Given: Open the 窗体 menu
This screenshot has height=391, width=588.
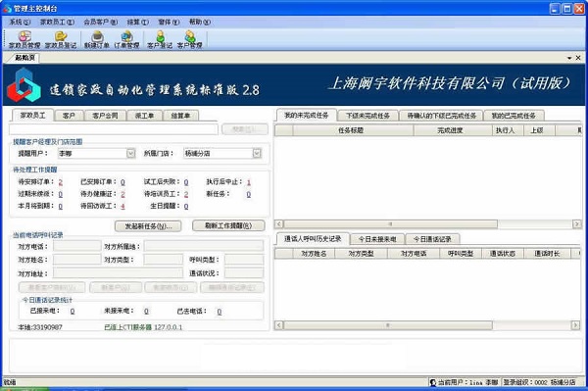Looking at the screenshot, I should pos(169,23).
